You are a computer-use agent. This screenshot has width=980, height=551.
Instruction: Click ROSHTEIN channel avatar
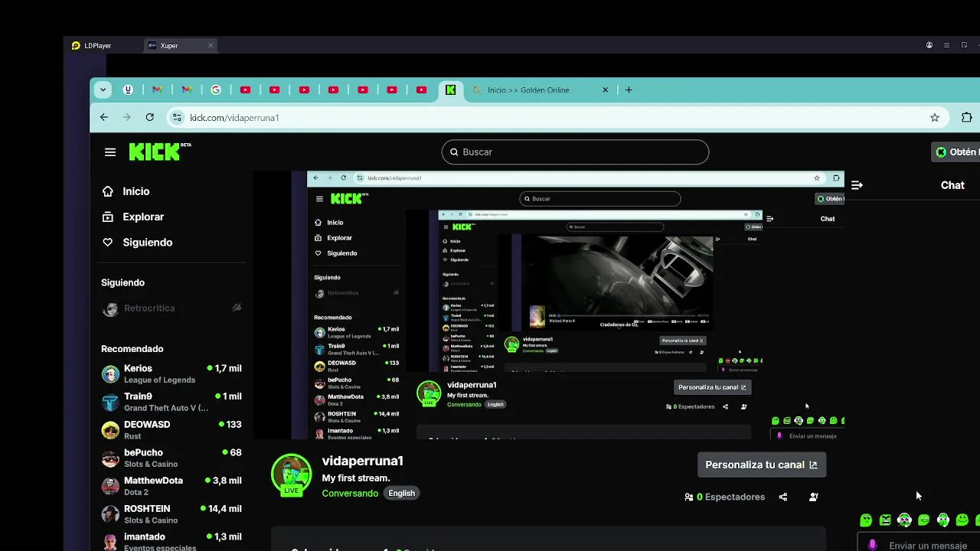[110, 514]
